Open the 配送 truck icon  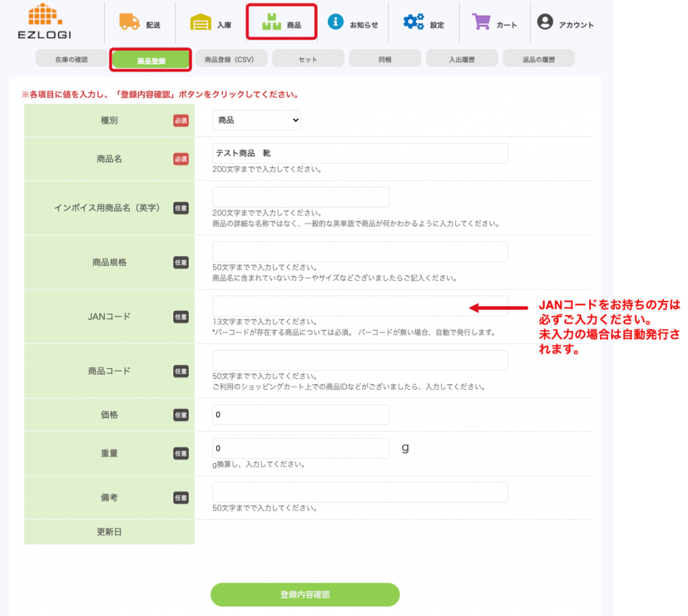point(130,21)
